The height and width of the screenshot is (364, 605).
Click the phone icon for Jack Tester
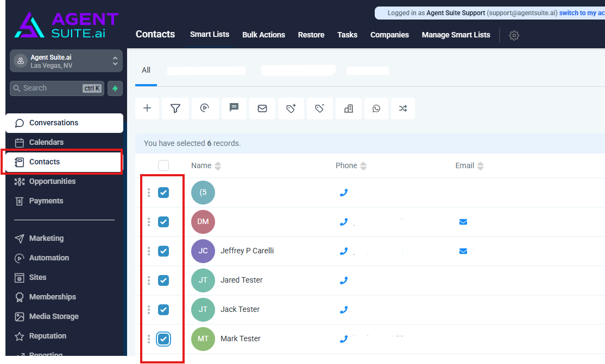click(x=344, y=310)
